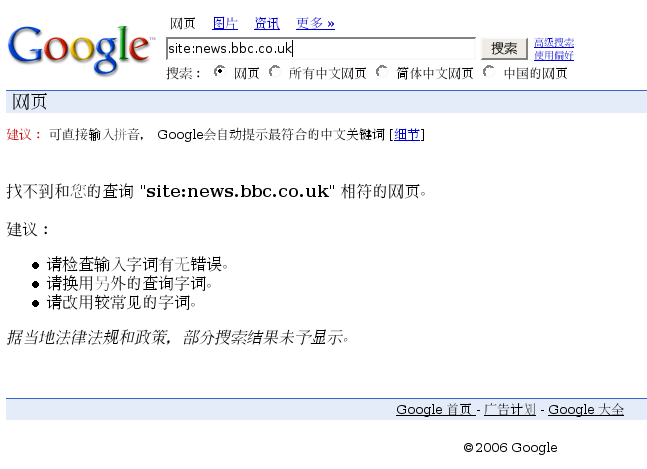647x469 pixels.
Task: Visit the Google 大全 footer link
Action: 585,410
